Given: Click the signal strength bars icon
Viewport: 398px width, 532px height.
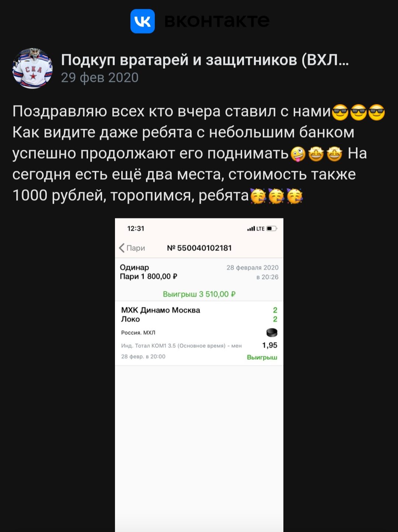Looking at the screenshot, I should (x=251, y=229).
